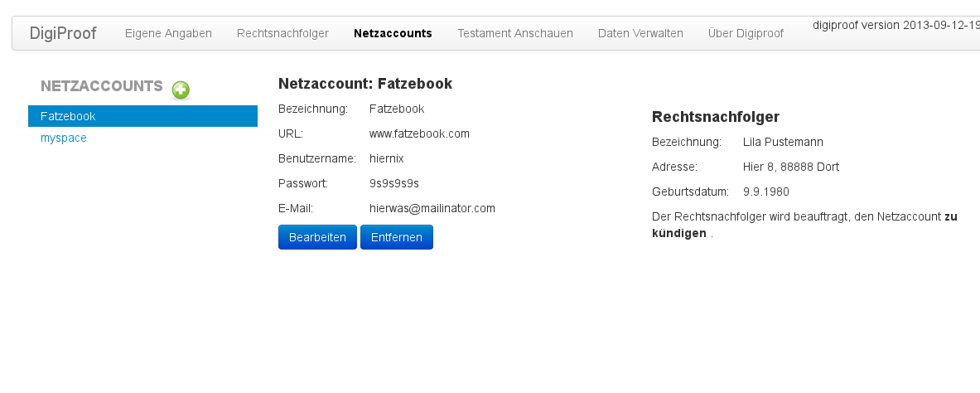Select the myspace account link
Viewport: 980px width, 393px height.
pyautogui.click(x=64, y=138)
